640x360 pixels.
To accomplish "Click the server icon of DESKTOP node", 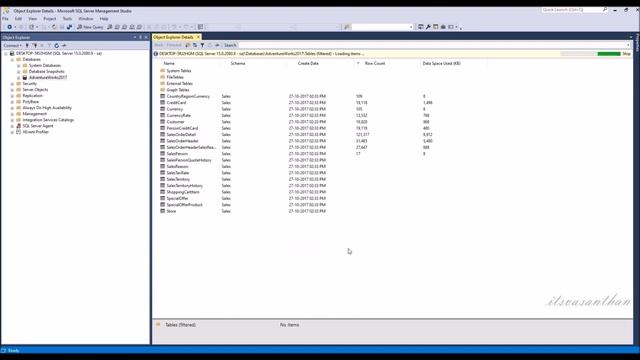I will click(x=12, y=53).
